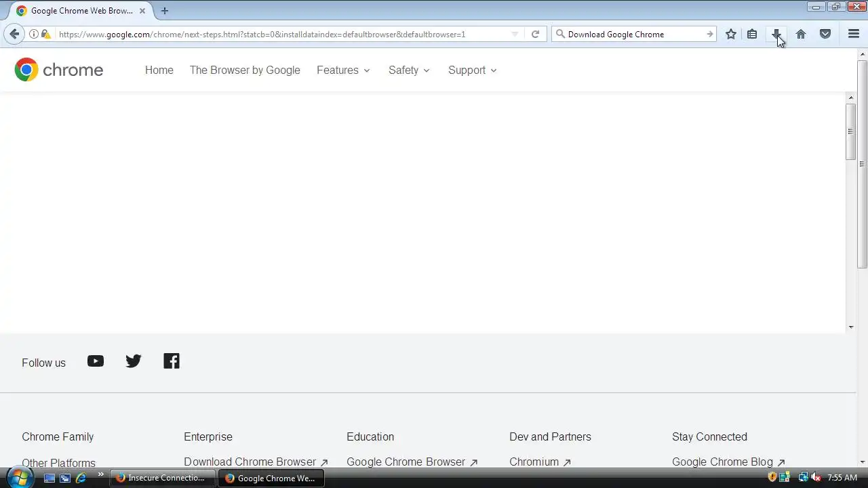Click the magnifier icon in search box
This screenshot has height=488, width=868.
coord(560,34)
